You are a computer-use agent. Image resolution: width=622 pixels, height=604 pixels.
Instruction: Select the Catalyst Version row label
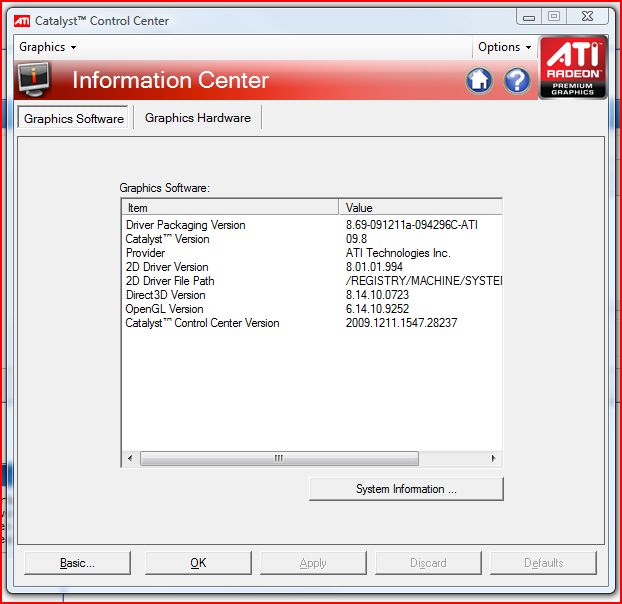click(x=167, y=239)
